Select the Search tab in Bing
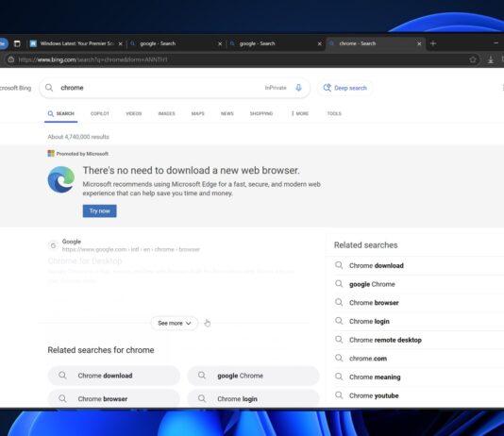504x436 pixels. click(61, 114)
